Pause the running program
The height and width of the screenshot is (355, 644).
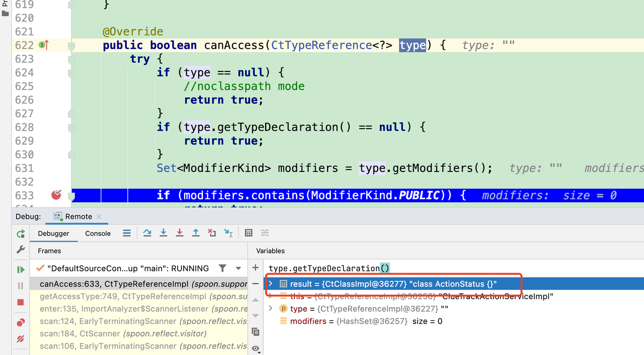[21, 286]
